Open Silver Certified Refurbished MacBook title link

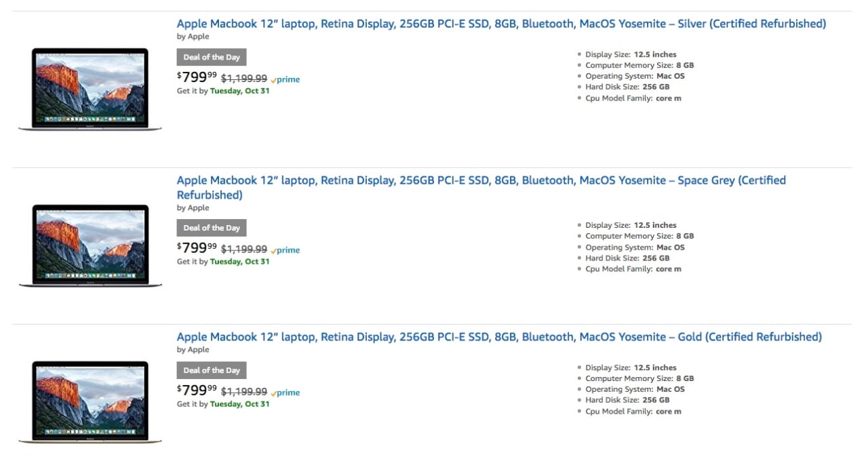click(x=501, y=24)
